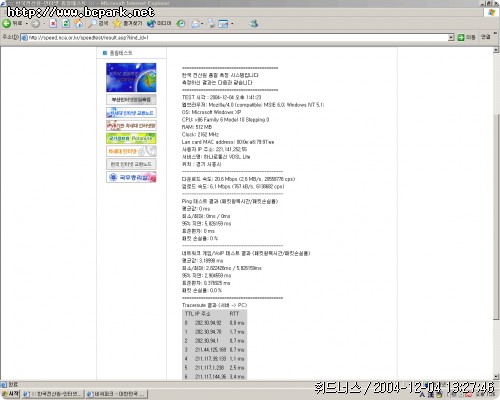Image resolution: width=500 pixels, height=400 pixels.
Task: Open the Media (미디어) globe button
Action: tap(159, 24)
